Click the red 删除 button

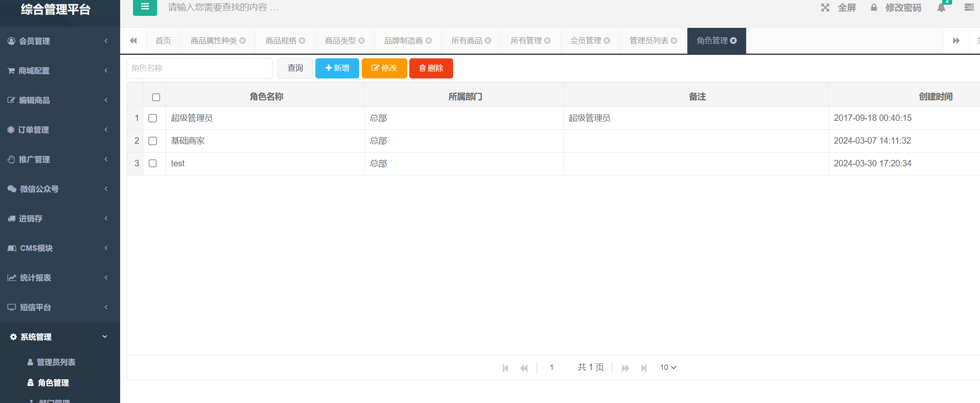click(431, 68)
